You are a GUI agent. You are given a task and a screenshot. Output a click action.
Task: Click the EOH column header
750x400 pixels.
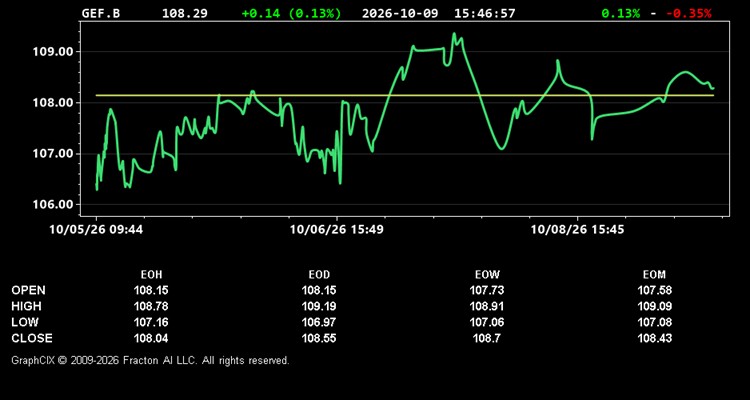(151, 275)
